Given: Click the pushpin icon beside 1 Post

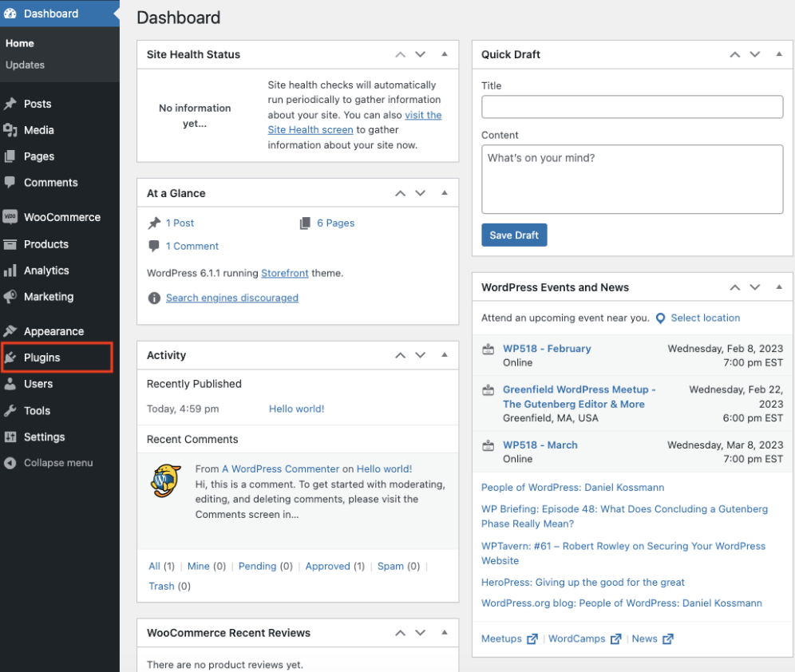Looking at the screenshot, I should click(154, 223).
